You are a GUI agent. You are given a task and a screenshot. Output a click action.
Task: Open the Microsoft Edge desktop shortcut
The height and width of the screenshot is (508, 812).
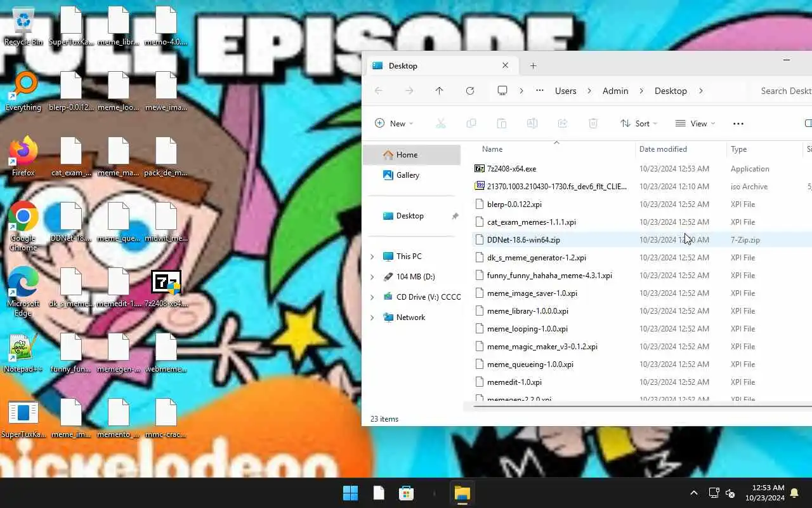[23, 291]
